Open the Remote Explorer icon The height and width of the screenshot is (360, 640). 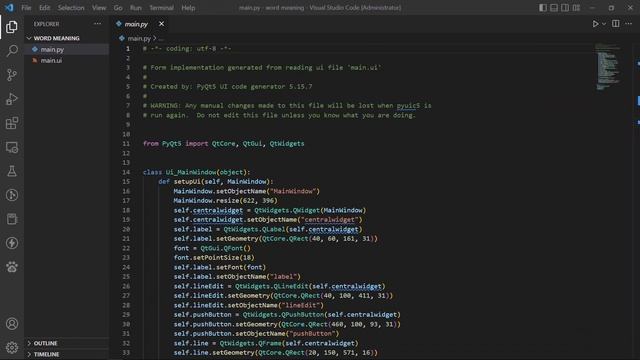pyautogui.click(x=12, y=147)
